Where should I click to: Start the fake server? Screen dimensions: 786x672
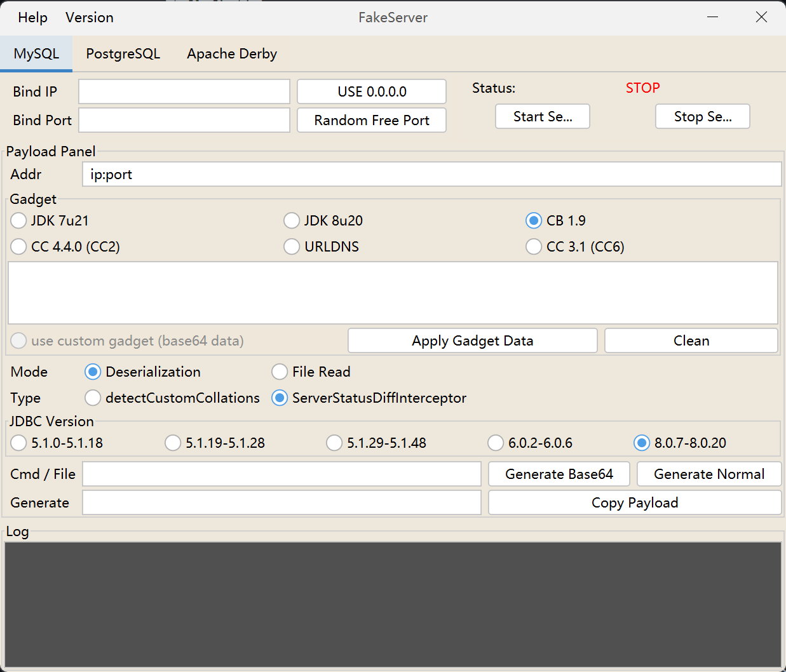[543, 116]
